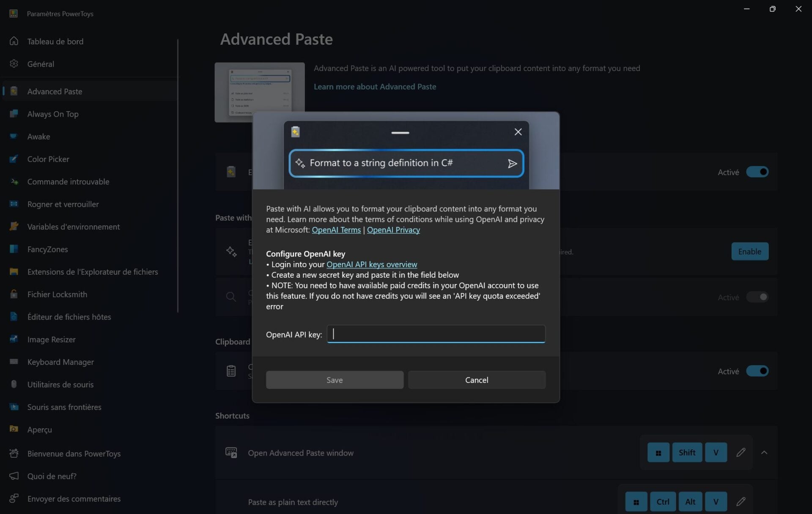The height and width of the screenshot is (514, 812).
Task: Click the Fichier Locksmith padlock icon
Action: pyautogui.click(x=14, y=294)
